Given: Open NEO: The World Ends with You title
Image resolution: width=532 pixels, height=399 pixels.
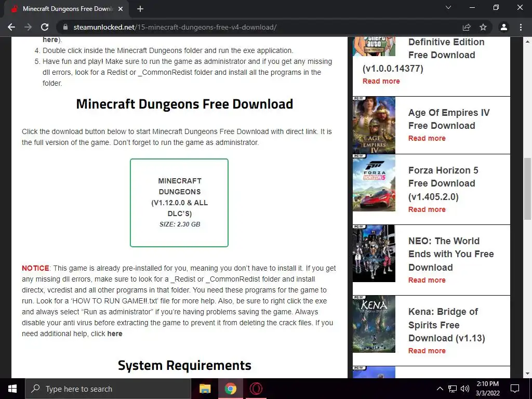Looking at the screenshot, I should pos(451,254).
